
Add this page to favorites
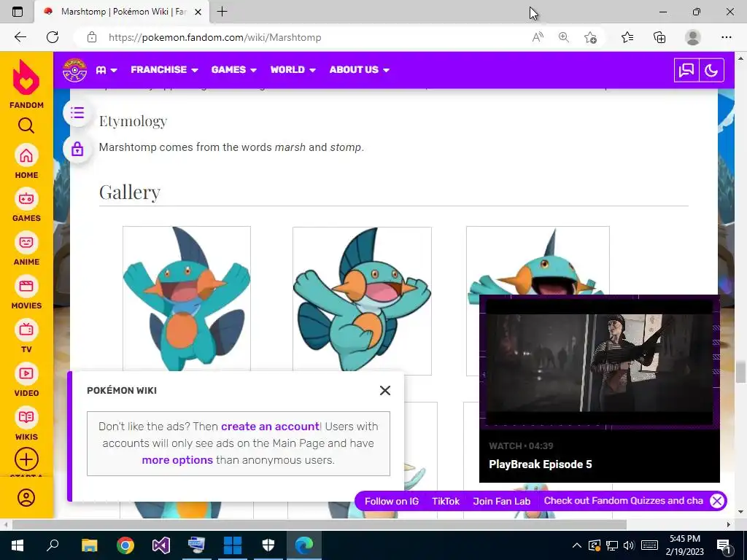(x=590, y=37)
